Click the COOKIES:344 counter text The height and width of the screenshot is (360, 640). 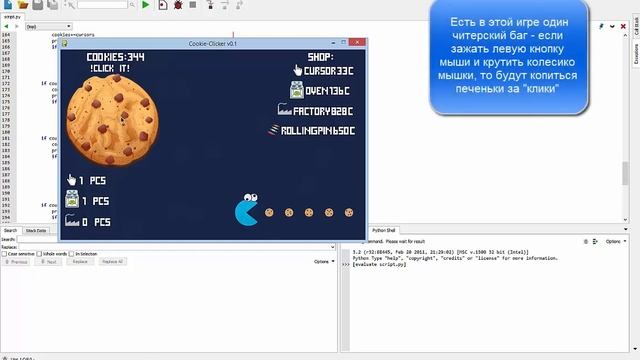tap(116, 57)
